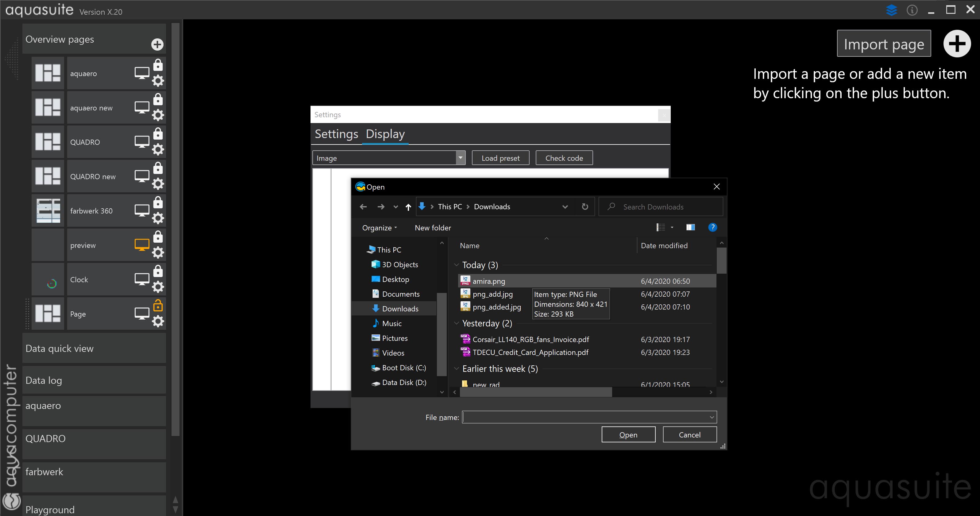Click the desktop monitor icon for Clock

pyautogui.click(x=142, y=279)
